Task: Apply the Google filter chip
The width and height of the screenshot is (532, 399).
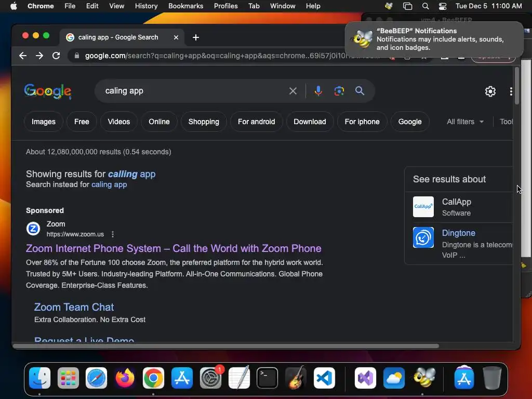Action: pyautogui.click(x=410, y=122)
